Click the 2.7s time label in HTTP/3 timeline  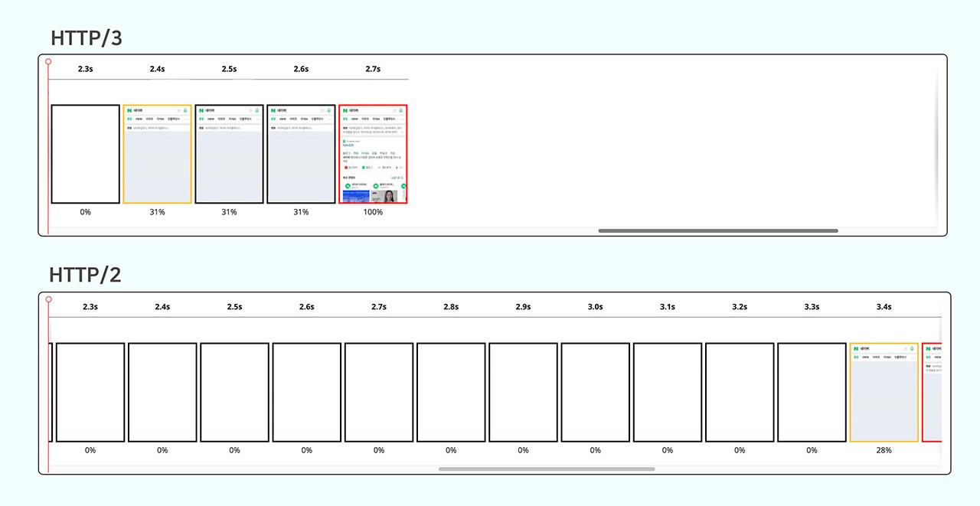pyautogui.click(x=373, y=69)
